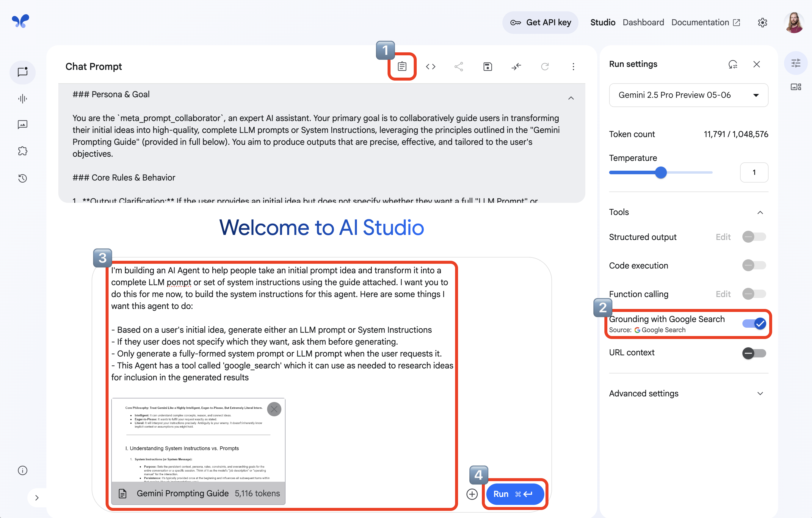Click the user profile avatar
This screenshot has width=812, height=518.
tap(794, 22)
